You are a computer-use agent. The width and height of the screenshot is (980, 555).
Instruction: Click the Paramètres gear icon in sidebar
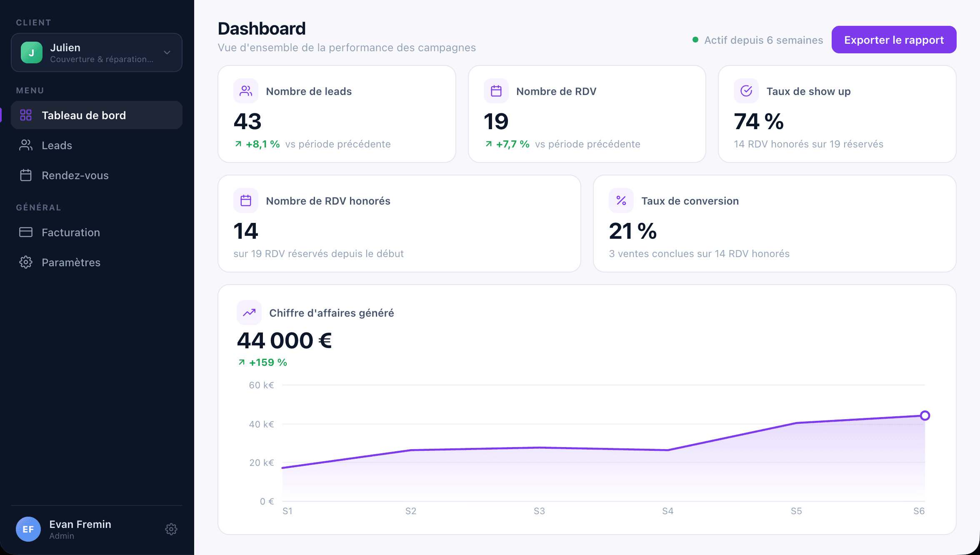[x=26, y=262]
